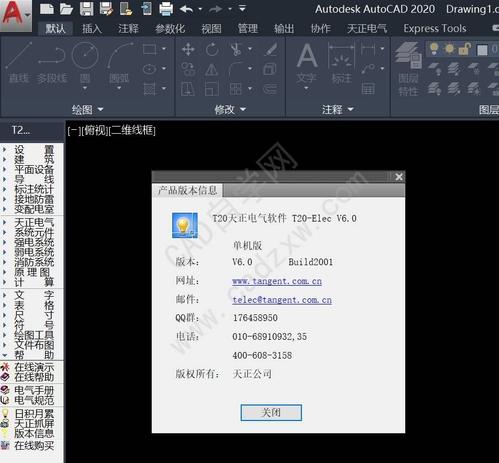Toggle the layer freeze sun icon
The height and width of the screenshot is (463, 499).
(x=449, y=49)
